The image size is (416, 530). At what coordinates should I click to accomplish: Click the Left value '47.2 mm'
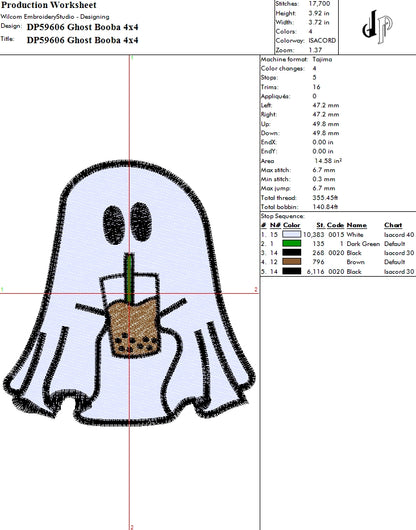pyautogui.click(x=325, y=105)
